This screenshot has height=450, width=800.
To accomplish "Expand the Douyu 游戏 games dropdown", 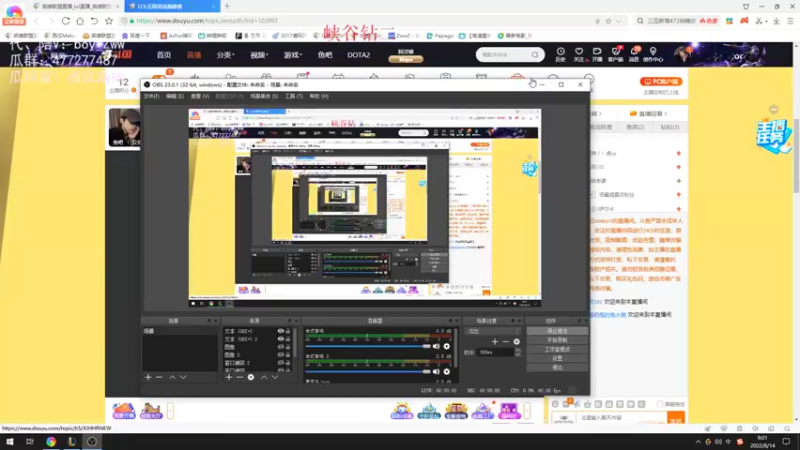I will point(293,55).
